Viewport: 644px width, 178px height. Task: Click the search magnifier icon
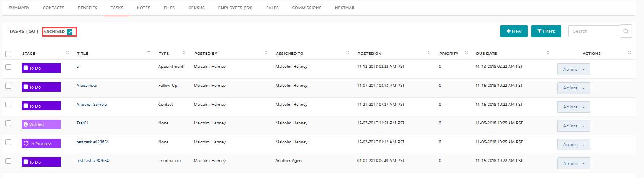point(626,31)
